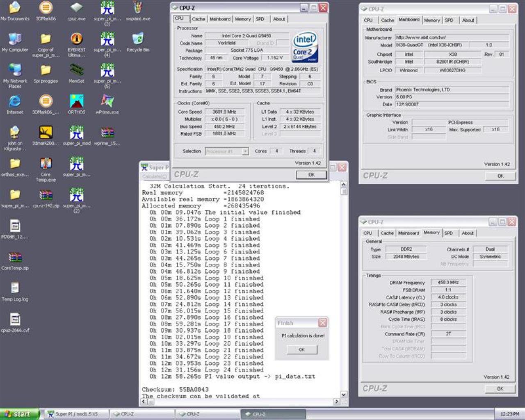Click the memory Size value 2048 MBytes
Viewport: 525px width, 420px height.
pyautogui.click(x=406, y=257)
